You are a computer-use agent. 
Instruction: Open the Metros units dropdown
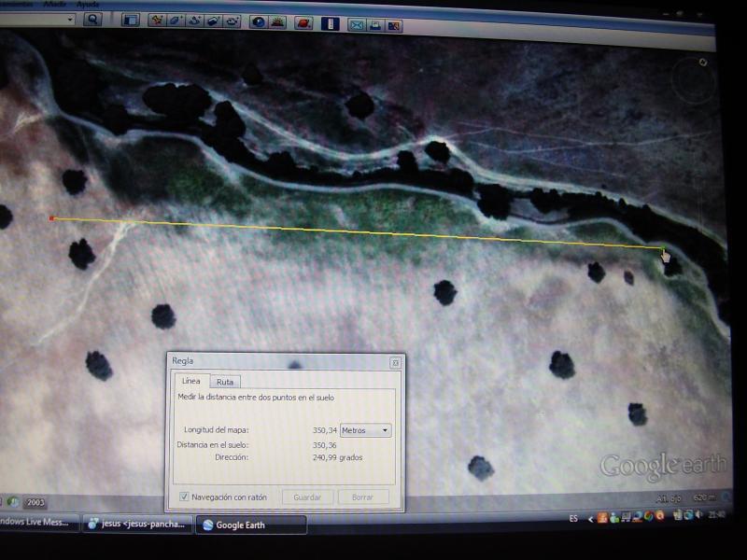(x=366, y=430)
